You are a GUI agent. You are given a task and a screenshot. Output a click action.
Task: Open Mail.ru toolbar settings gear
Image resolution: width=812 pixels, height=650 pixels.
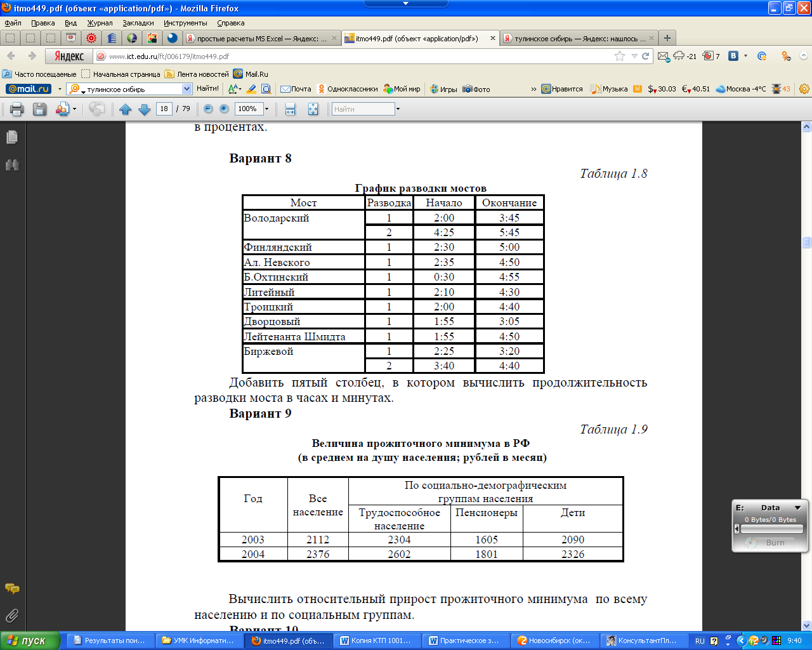click(x=804, y=89)
